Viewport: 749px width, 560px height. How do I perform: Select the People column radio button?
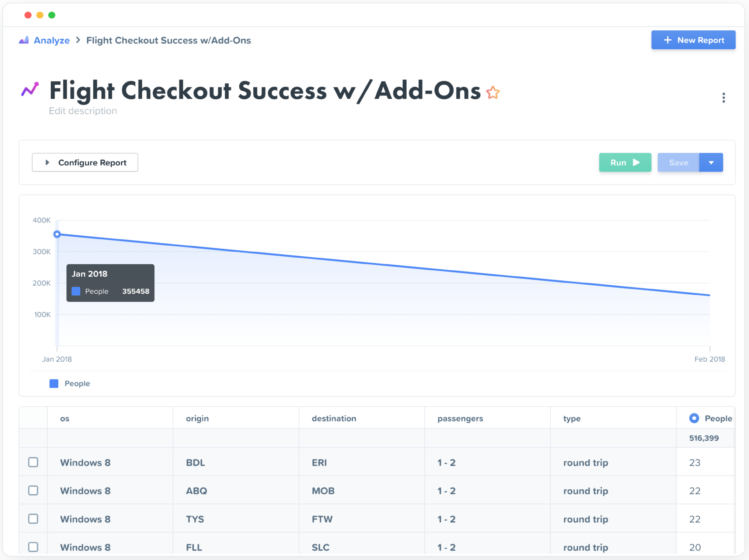pyautogui.click(x=694, y=418)
